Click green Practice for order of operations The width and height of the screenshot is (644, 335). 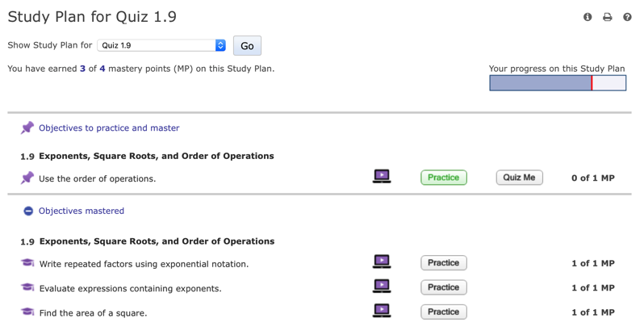(x=443, y=178)
